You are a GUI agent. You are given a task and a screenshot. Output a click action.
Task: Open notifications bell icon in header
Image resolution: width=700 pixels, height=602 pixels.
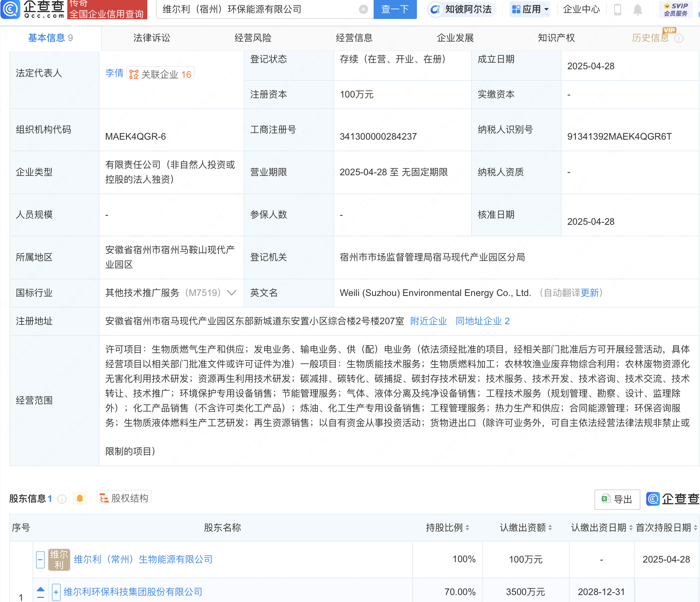click(638, 9)
